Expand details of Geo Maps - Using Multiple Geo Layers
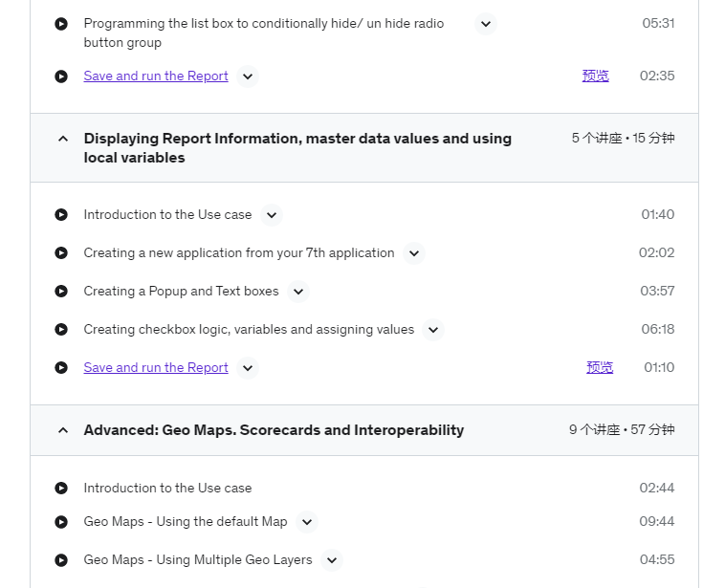 pyautogui.click(x=332, y=560)
